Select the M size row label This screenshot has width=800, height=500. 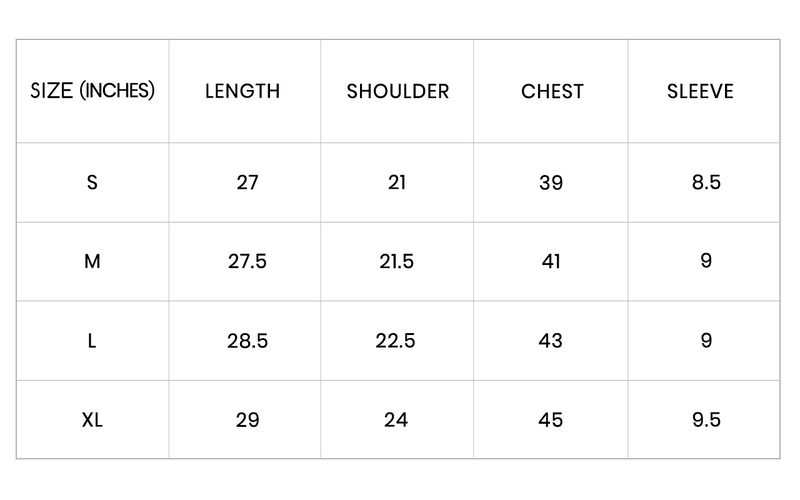click(93, 262)
